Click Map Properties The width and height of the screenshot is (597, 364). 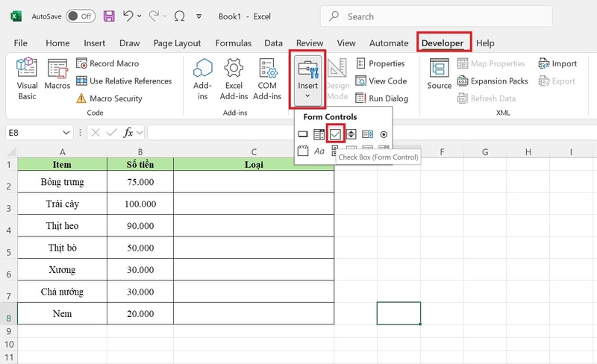(491, 63)
